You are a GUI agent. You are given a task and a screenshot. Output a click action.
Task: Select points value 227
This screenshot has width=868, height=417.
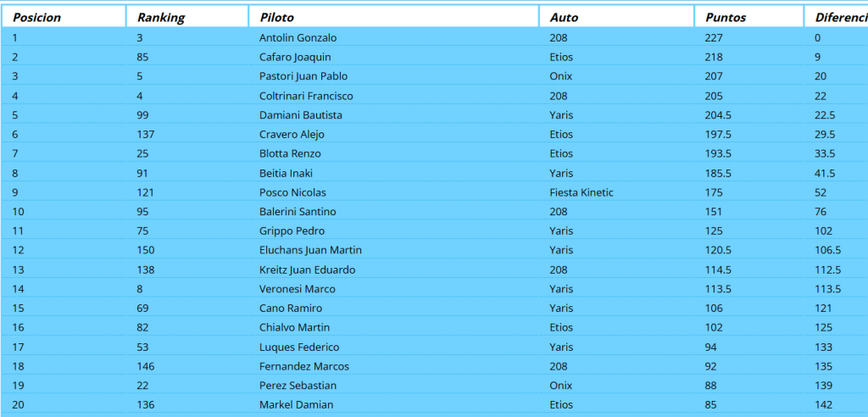[x=715, y=37]
